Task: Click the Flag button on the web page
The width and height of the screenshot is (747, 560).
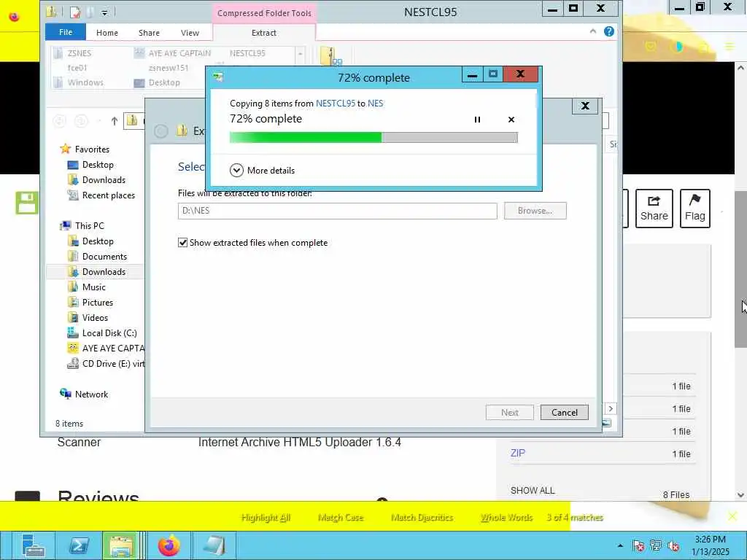Action: coord(695,209)
